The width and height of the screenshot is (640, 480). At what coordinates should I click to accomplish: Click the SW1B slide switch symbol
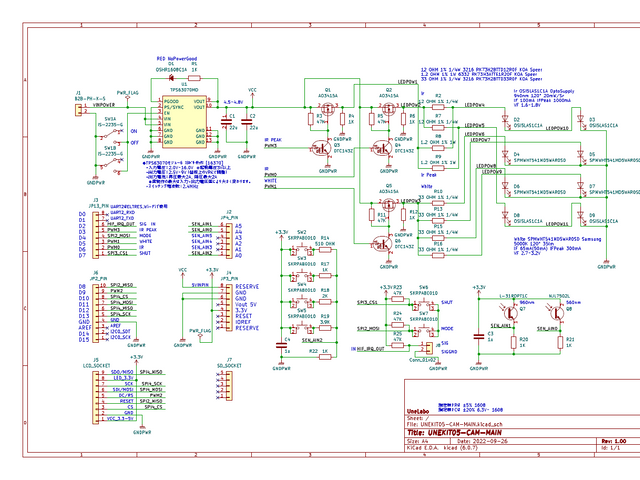(x=109, y=164)
